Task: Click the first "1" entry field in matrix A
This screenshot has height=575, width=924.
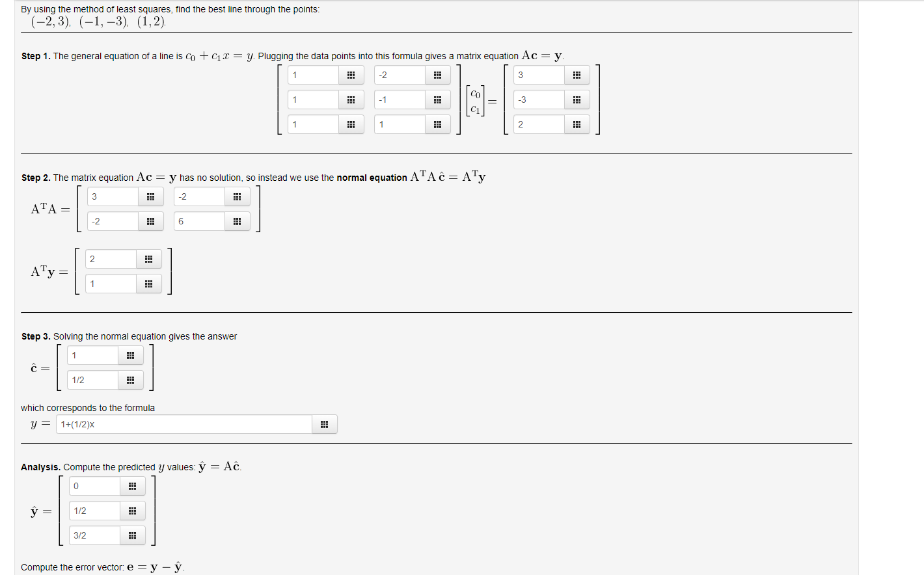Action: [x=312, y=75]
